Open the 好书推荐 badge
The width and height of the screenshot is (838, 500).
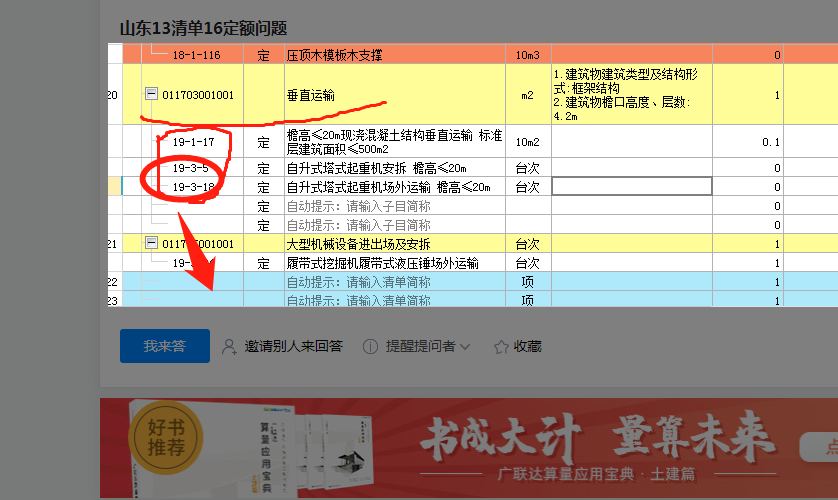point(166,438)
